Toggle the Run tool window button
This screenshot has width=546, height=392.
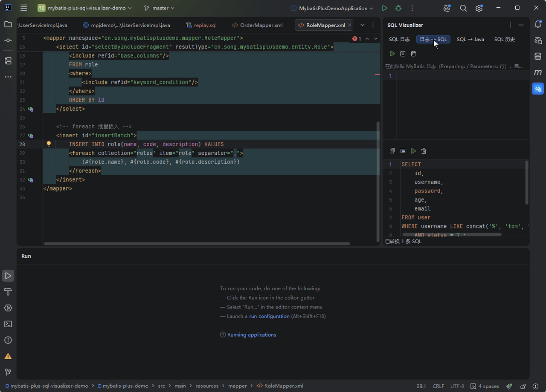click(8, 276)
